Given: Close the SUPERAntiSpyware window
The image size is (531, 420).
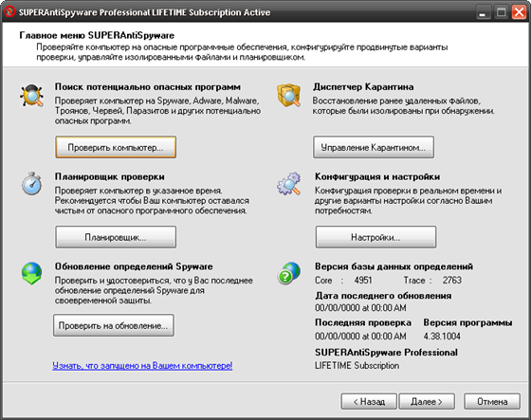Looking at the screenshot, I should tap(520, 12).
